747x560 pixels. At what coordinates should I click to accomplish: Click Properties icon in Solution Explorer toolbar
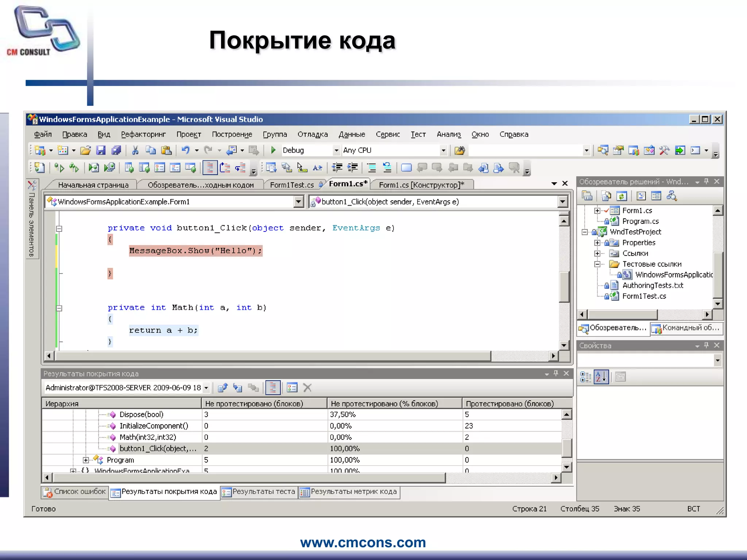pyautogui.click(x=587, y=196)
